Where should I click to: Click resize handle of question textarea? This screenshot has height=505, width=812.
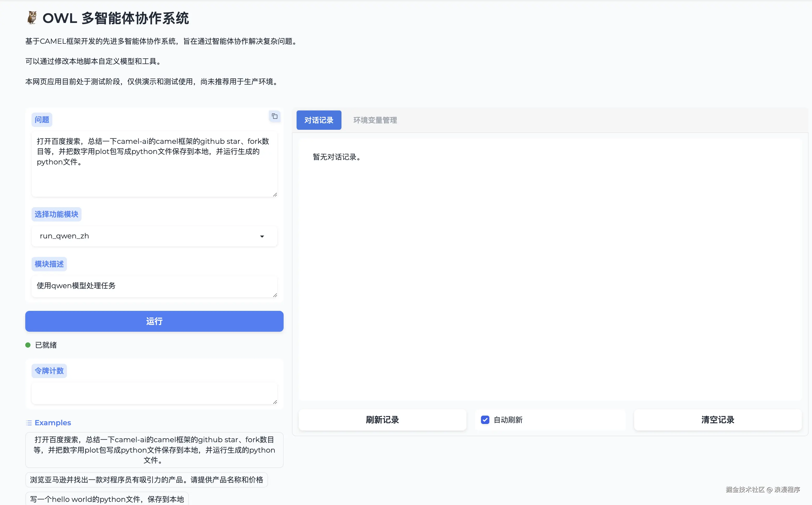coord(275,194)
